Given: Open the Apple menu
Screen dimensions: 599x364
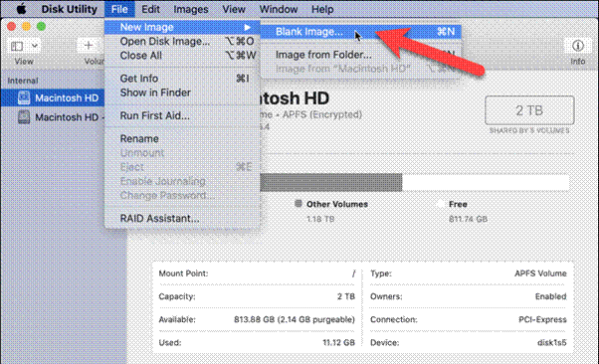Looking at the screenshot, I should (x=21, y=8).
